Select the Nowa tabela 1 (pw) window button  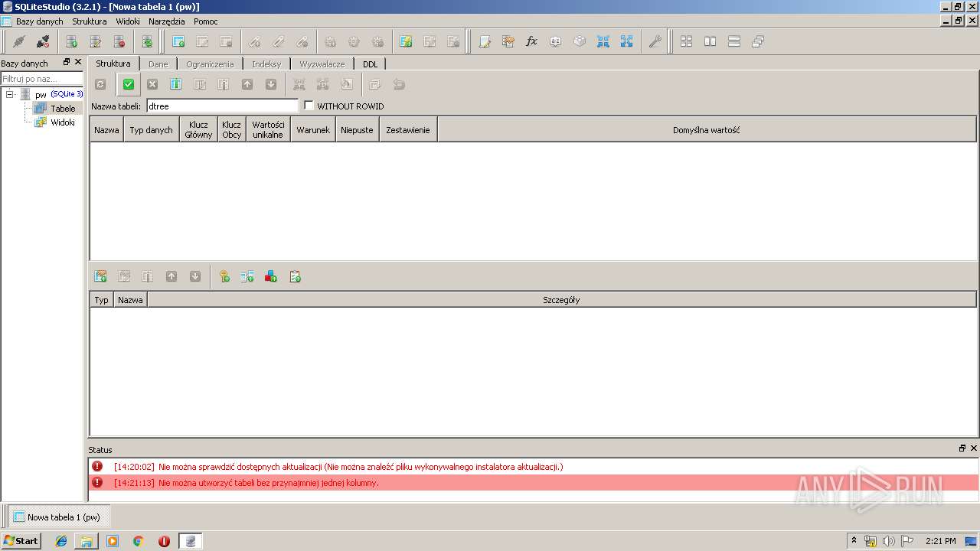click(x=59, y=517)
